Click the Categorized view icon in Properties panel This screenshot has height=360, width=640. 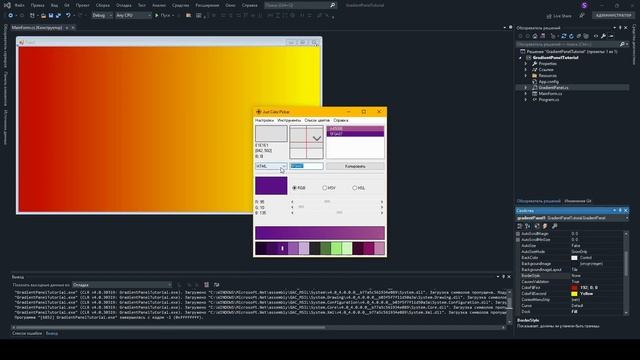pos(520,226)
